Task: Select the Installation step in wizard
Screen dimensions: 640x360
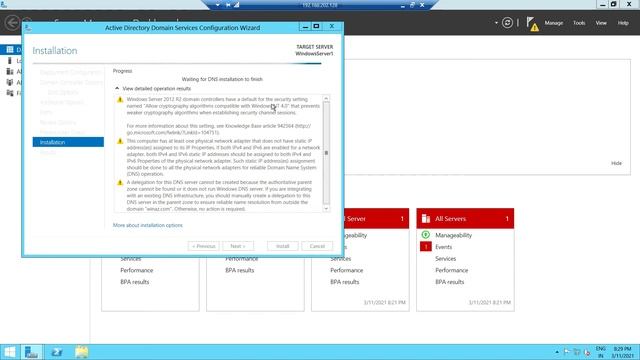Action: 68,142
